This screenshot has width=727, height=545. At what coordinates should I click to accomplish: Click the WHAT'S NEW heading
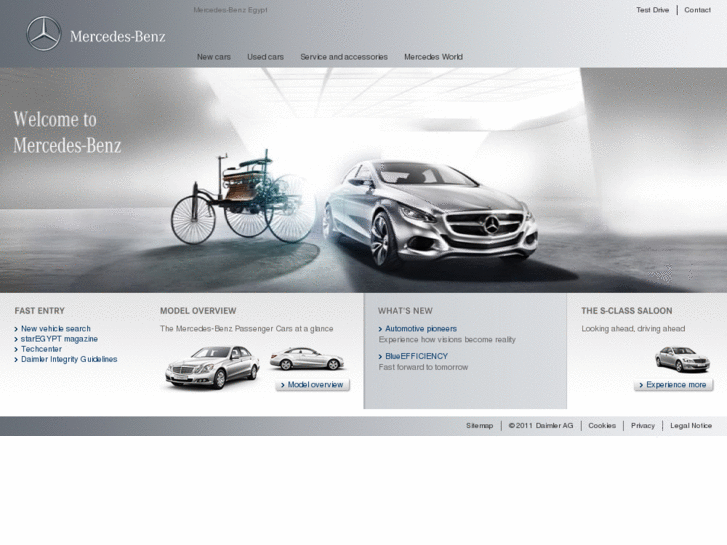pos(405,311)
